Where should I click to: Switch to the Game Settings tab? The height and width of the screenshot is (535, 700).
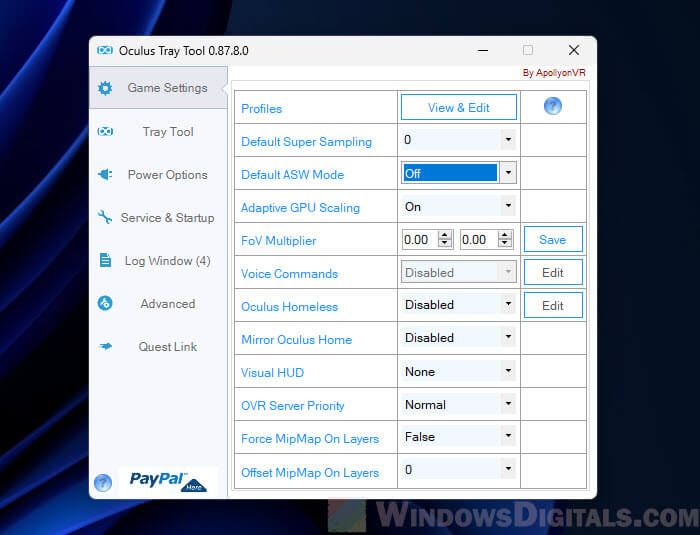click(x=158, y=88)
